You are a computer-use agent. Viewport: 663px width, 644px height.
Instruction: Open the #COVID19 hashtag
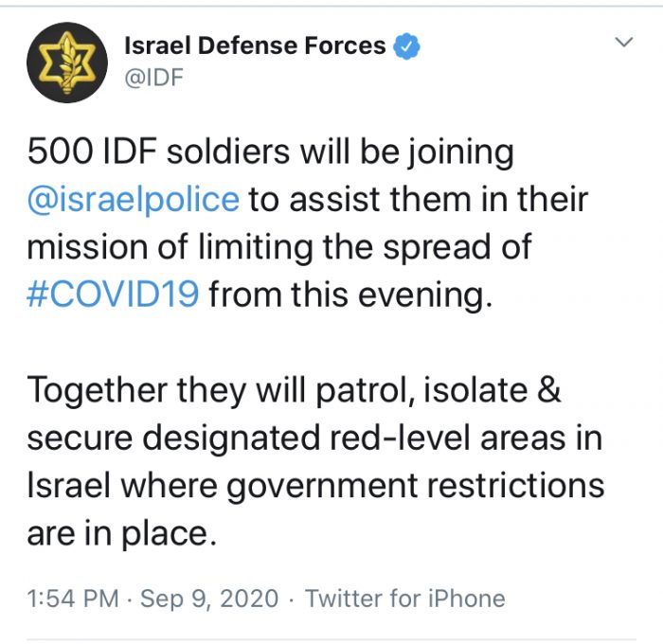[x=113, y=295]
